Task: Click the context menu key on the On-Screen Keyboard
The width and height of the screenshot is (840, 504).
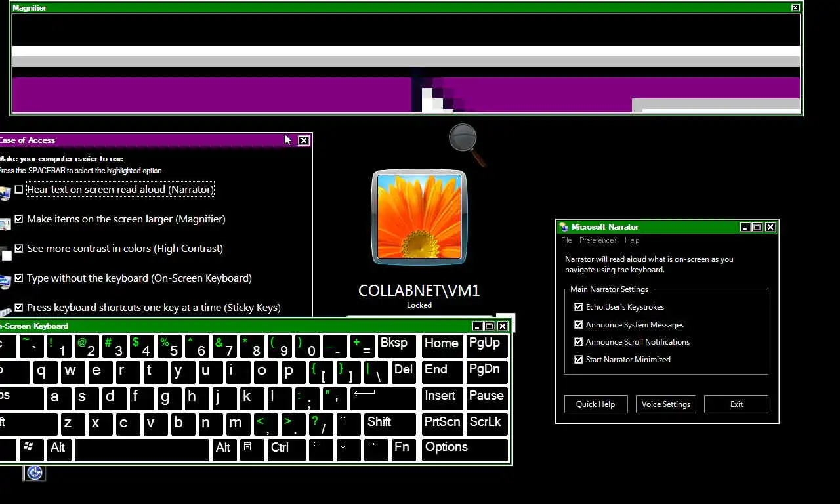Action: [x=253, y=450]
